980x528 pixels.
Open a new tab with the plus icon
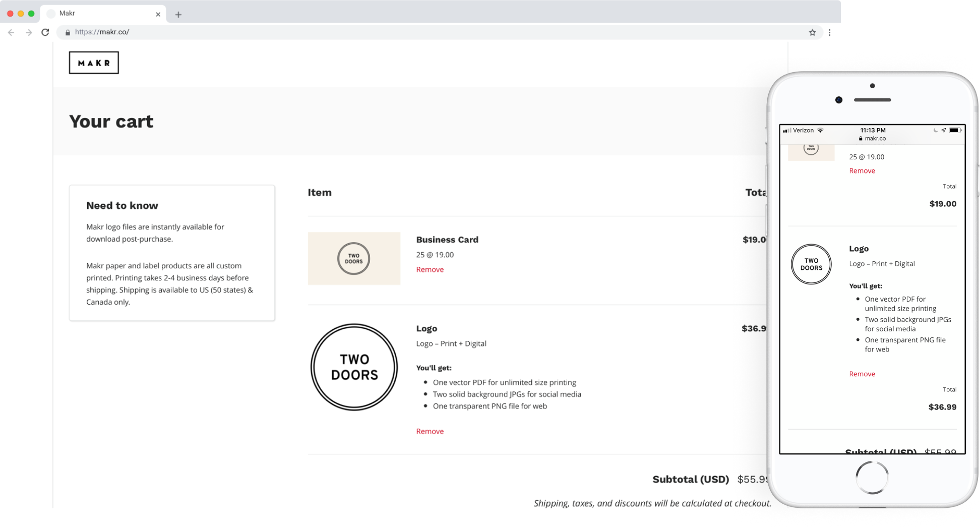pos(178,15)
